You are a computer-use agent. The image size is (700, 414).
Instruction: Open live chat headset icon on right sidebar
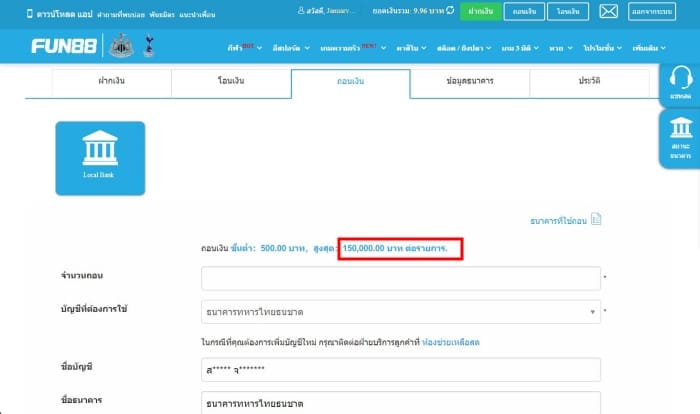click(681, 84)
